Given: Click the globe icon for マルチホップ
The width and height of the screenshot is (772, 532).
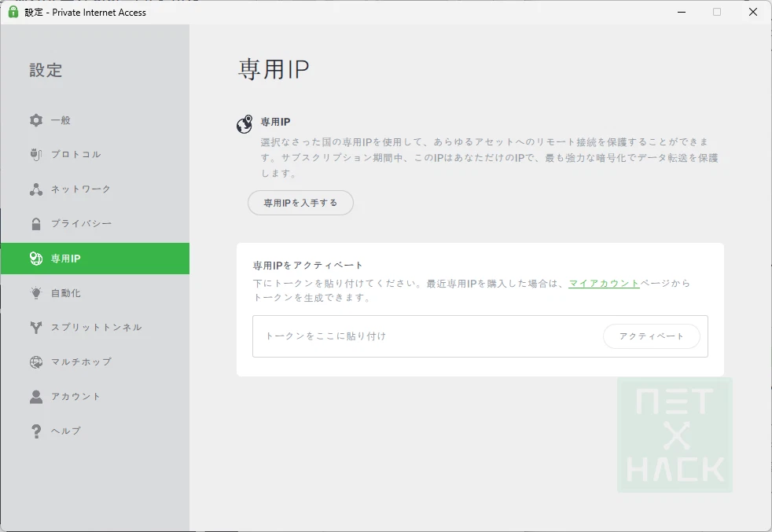Looking at the screenshot, I should point(36,362).
